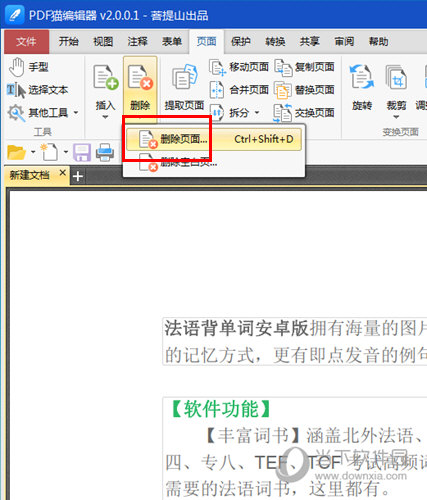
Task: Expand the 裁剪 dropdown arrow
Action: 396,117
